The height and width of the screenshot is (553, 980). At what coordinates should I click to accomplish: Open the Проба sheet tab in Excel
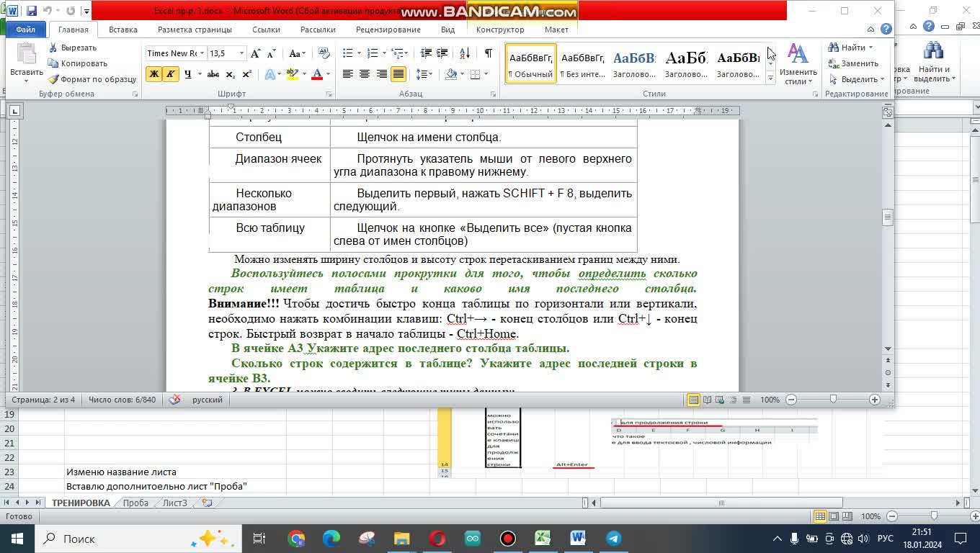(135, 503)
